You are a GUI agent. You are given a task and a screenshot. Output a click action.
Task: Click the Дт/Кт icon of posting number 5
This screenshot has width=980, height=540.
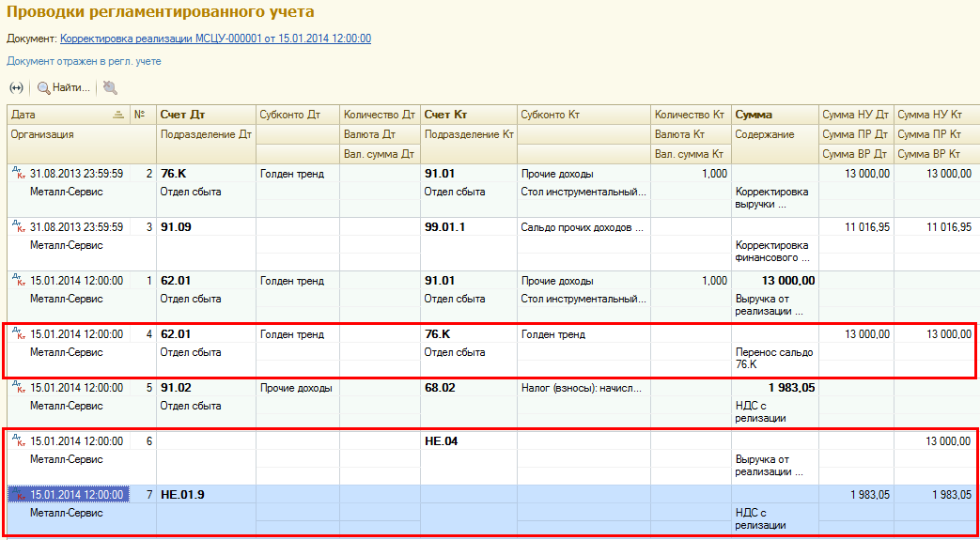click(18, 388)
